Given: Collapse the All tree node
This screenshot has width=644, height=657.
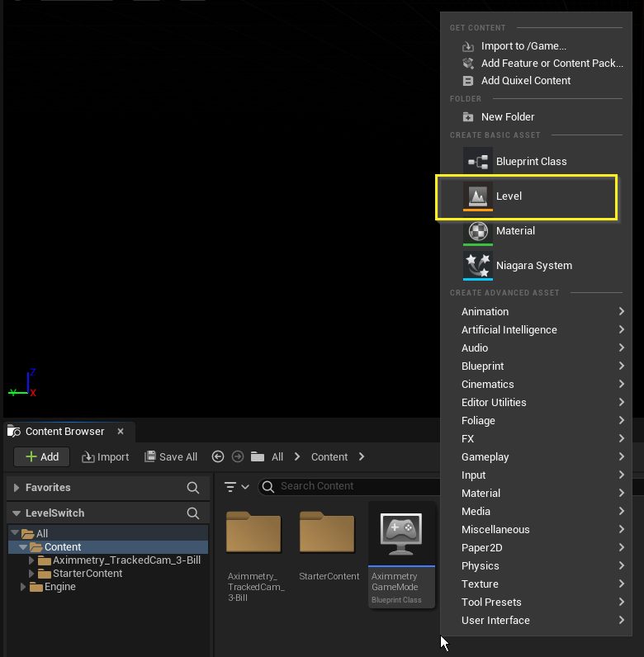Looking at the screenshot, I should point(15,533).
